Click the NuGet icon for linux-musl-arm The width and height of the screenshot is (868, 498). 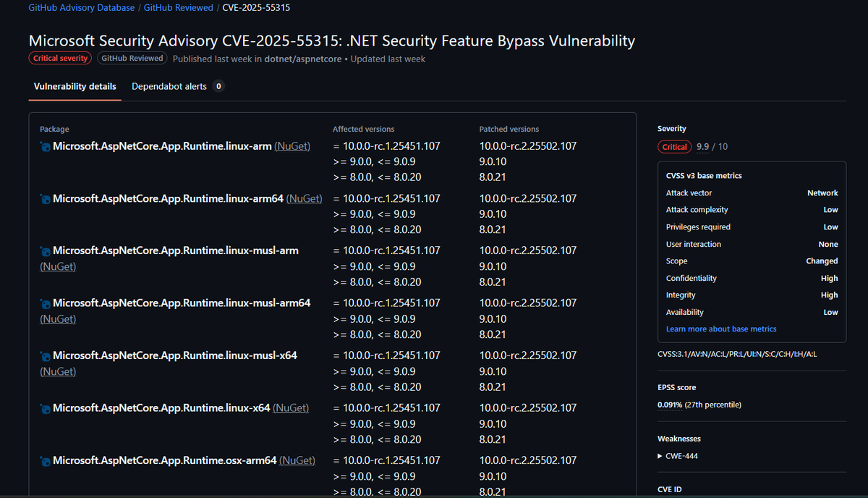click(x=45, y=251)
